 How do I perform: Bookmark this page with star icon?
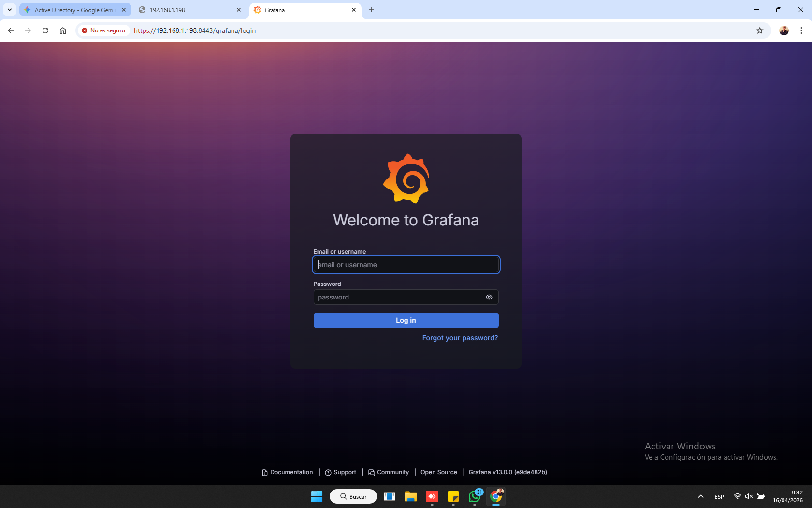pos(759,30)
